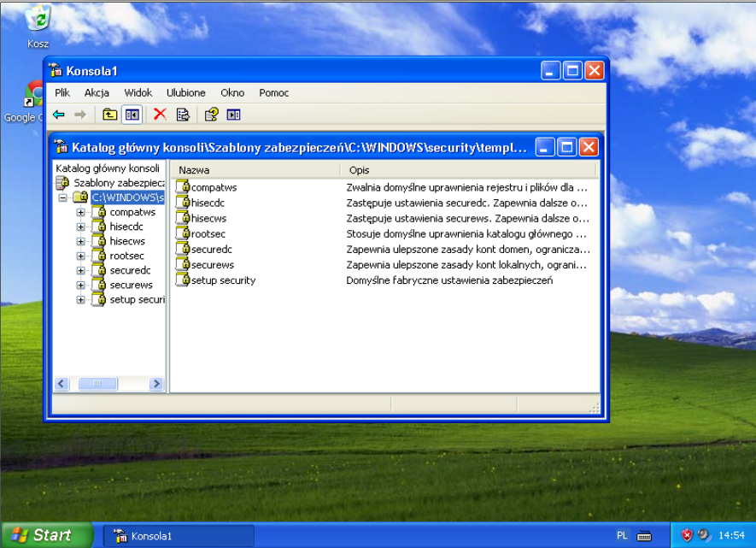Click the red Delete X toolbar icon
This screenshot has width=756, height=548.
pos(159,115)
